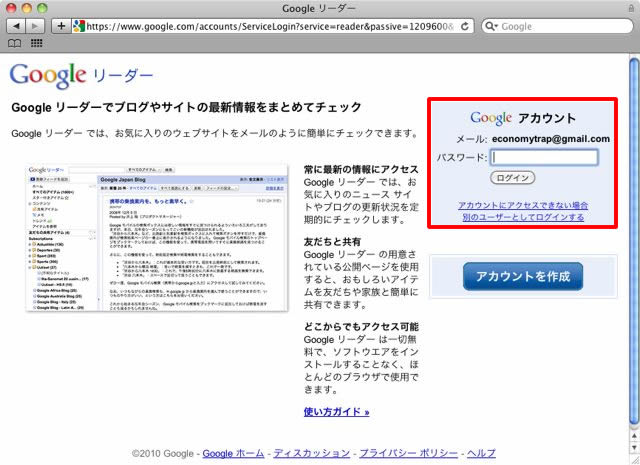Open the ヘルプ footer link
Screen dimensions: 640x465
click(481, 454)
